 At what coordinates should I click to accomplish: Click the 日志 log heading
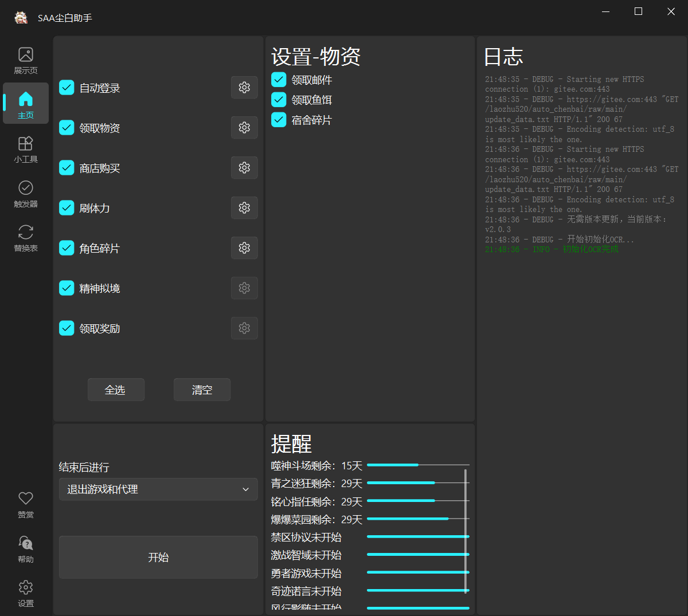coord(503,57)
